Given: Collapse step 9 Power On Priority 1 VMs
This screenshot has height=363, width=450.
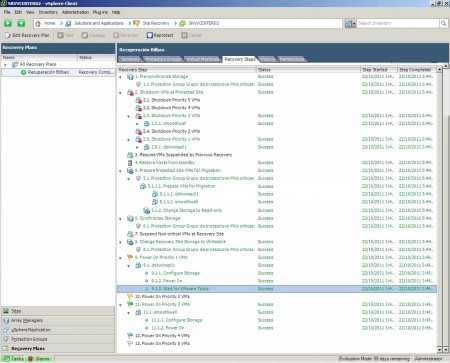Looking at the screenshot, I should (x=120, y=258).
